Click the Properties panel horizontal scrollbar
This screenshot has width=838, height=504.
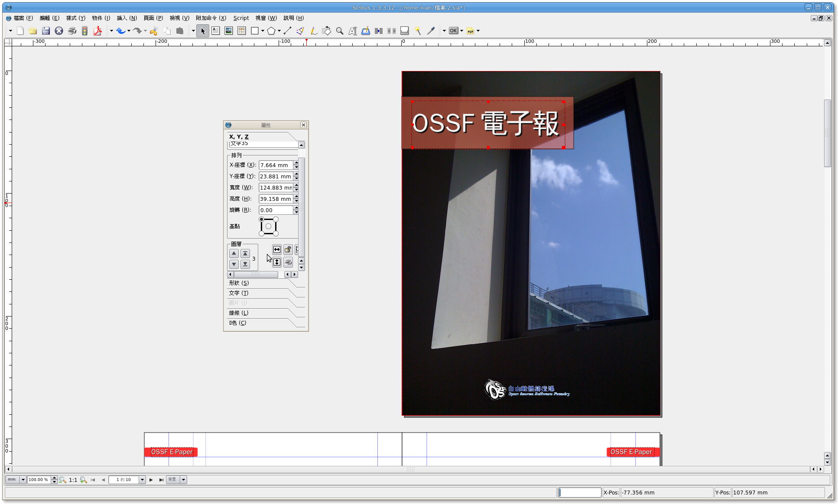256,275
